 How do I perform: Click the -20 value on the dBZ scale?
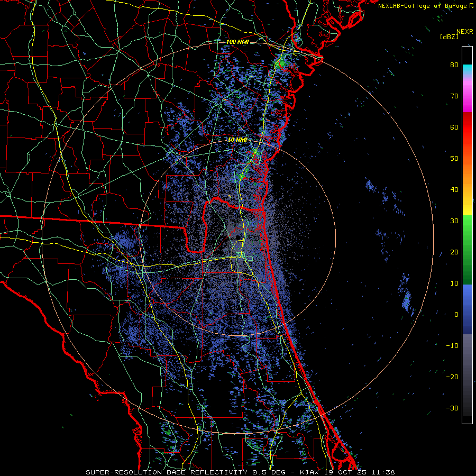point(452,377)
